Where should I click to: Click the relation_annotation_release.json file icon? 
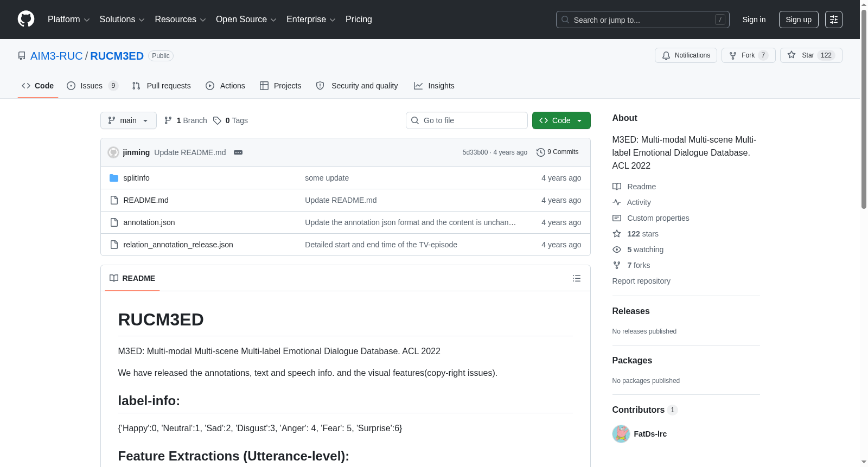click(114, 245)
